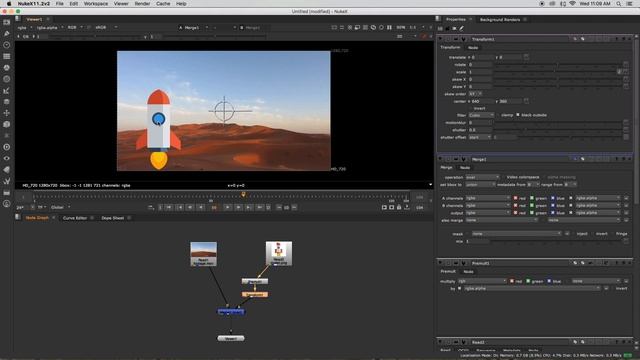Toggle red checkbox in Premult1 multiply row
The image size is (640, 360).
pyautogui.click(x=512, y=281)
